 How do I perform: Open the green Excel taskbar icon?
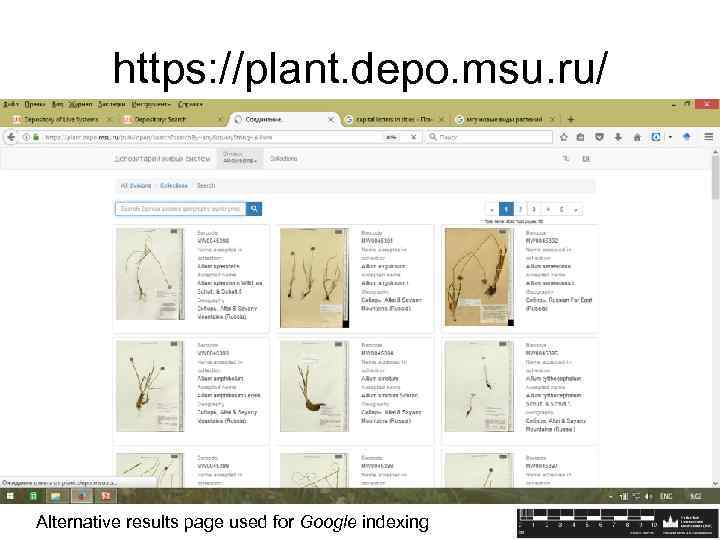click(x=34, y=496)
